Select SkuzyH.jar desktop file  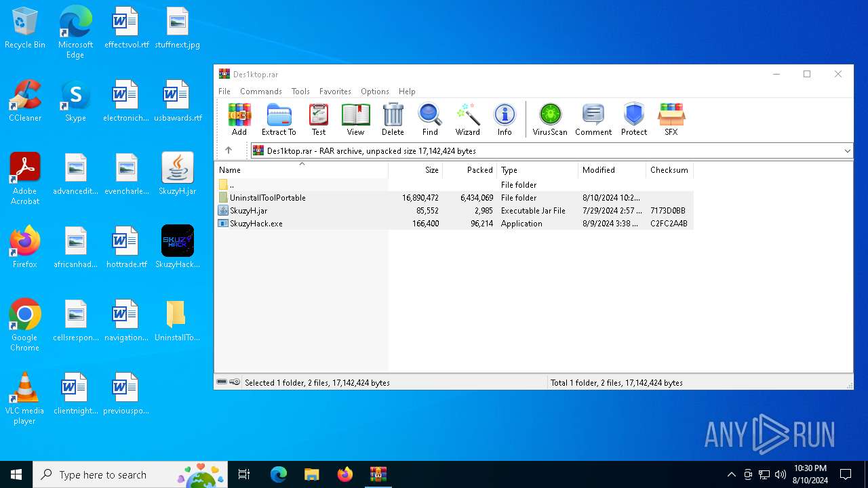(x=178, y=174)
